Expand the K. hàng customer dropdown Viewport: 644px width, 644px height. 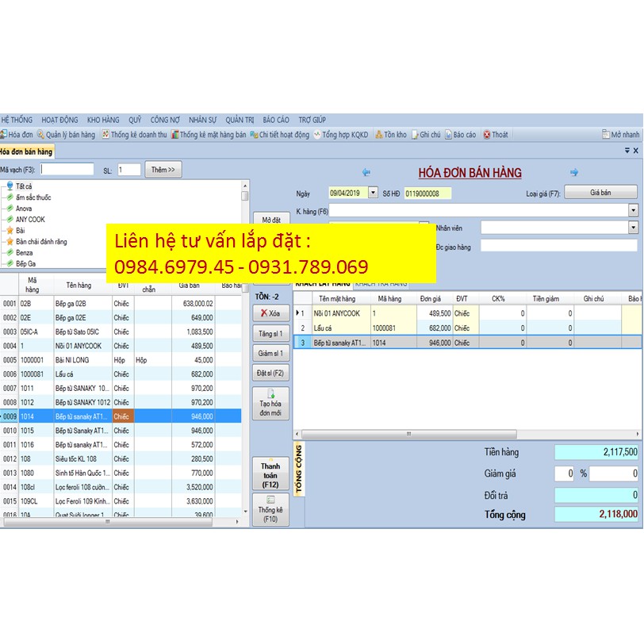click(x=633, y=211)
